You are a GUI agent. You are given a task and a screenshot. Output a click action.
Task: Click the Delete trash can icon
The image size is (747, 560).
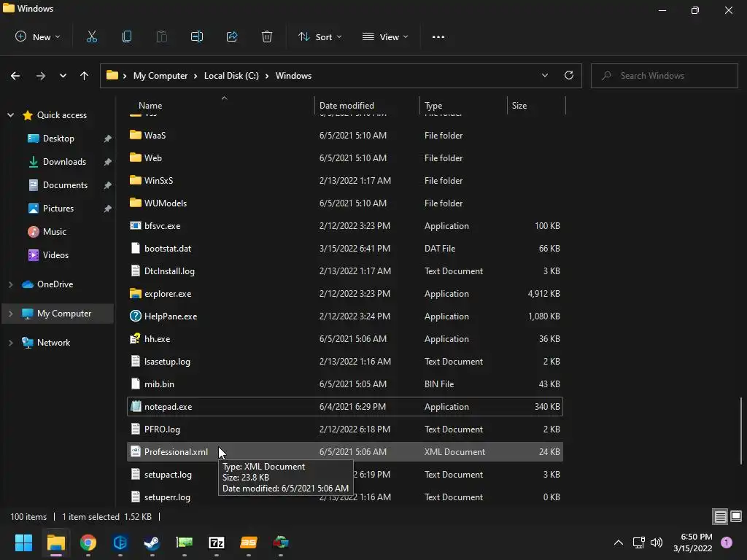[x=267, y=36]
